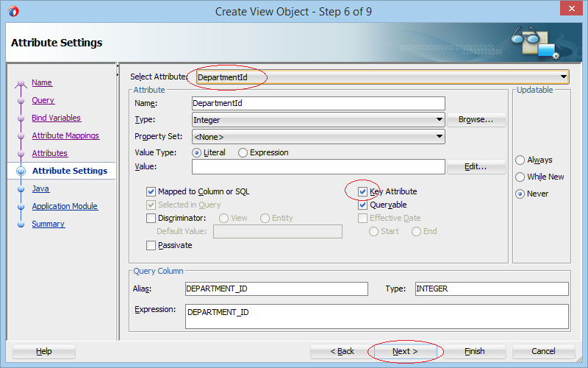The image size is (588, 368).
Task: Click the Help button
Action: tap(44, 352)
